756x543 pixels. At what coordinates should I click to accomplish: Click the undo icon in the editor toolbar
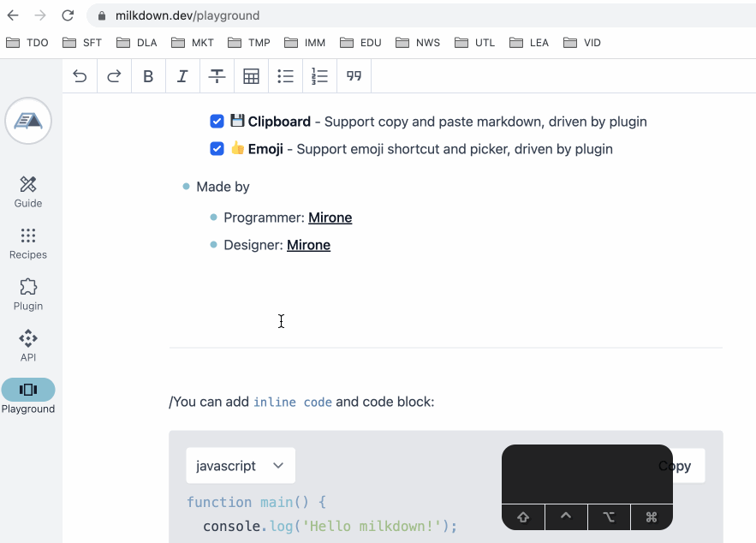[80, 75]
